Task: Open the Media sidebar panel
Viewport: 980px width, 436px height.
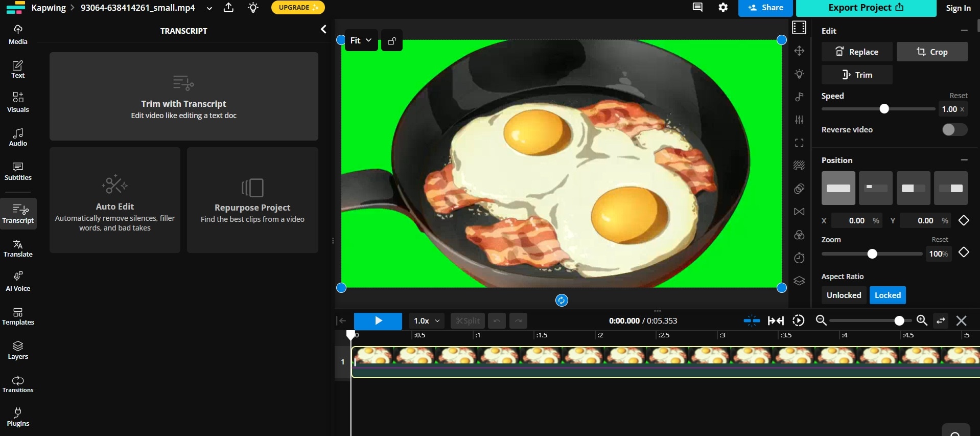Action: (18, 34)
